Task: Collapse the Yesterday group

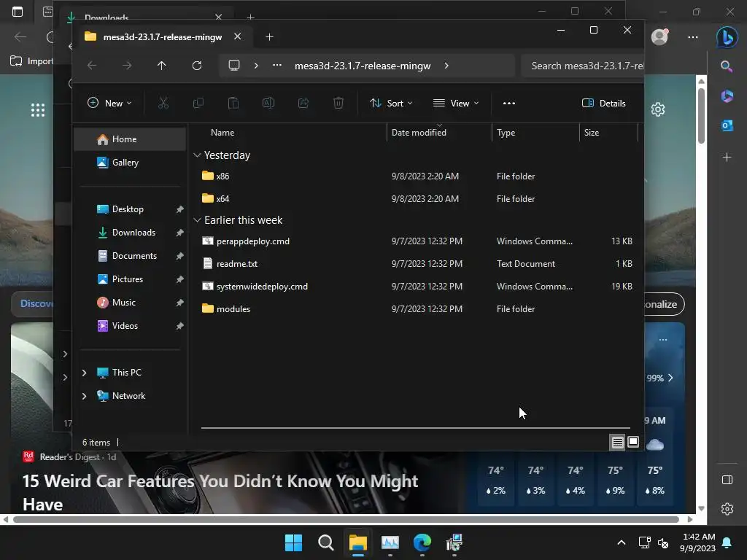Action: pos(197,155)
